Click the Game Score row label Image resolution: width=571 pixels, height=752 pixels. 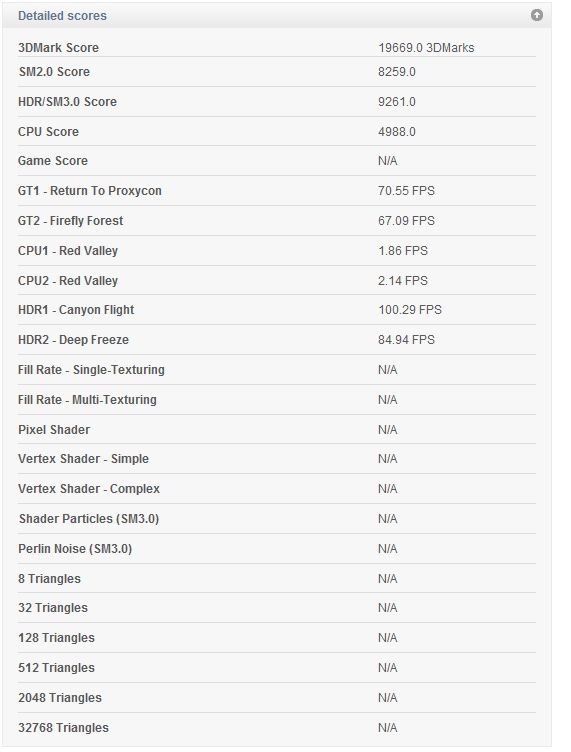[x=53, y=161]
